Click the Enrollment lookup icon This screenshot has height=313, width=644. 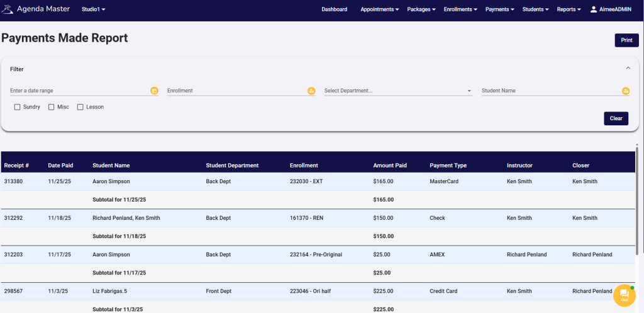[x=311, y=91]
